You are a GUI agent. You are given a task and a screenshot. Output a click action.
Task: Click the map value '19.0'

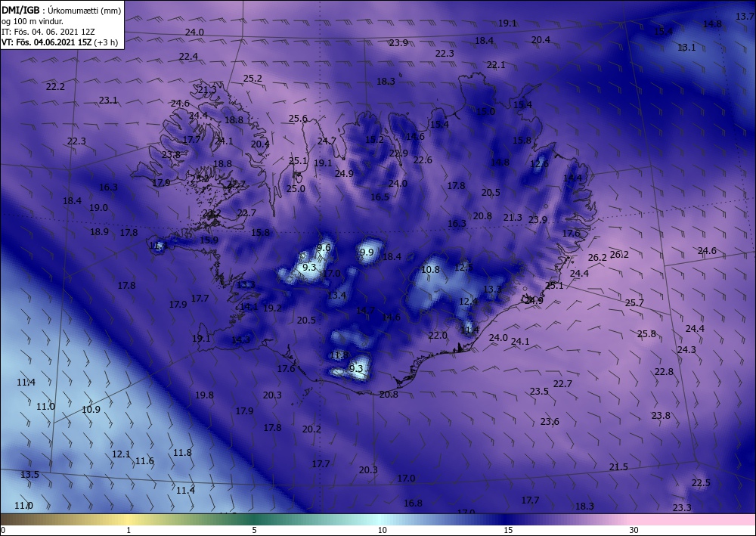click(98, 208)
